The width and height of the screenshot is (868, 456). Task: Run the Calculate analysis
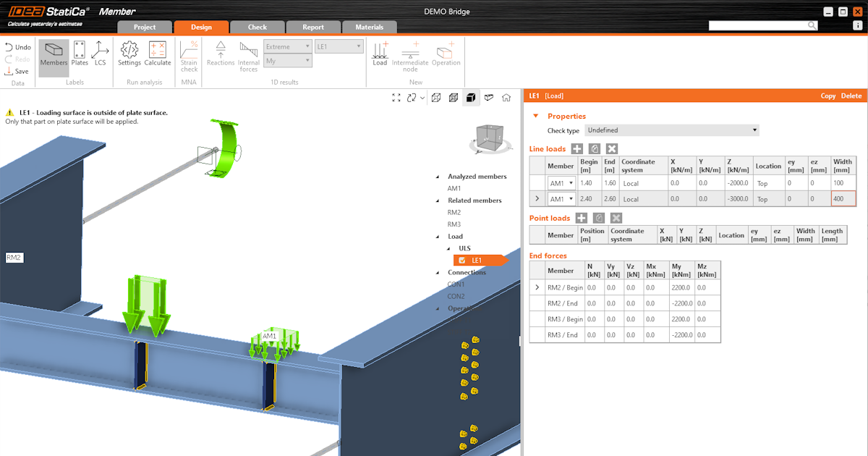(x=157, y=54)
